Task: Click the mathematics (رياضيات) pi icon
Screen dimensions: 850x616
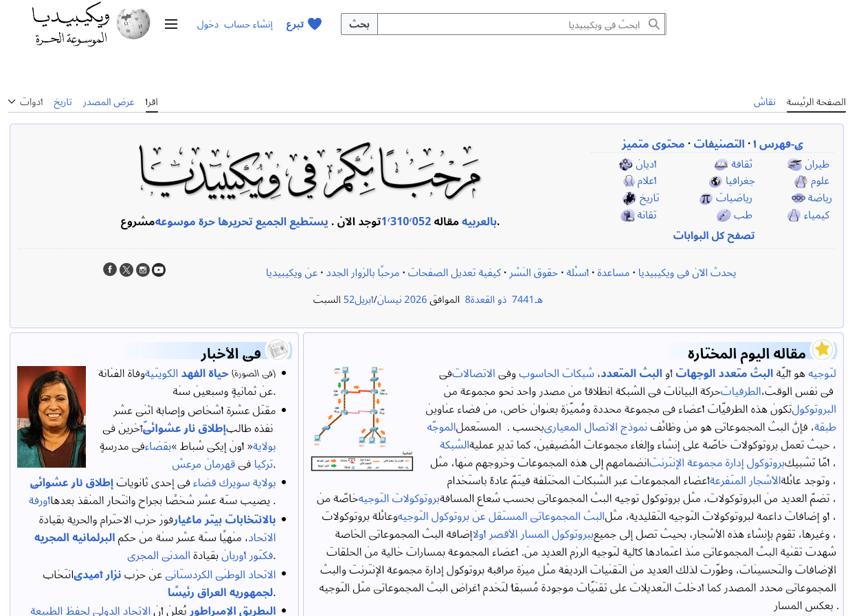Action: (x=706, y=198)
